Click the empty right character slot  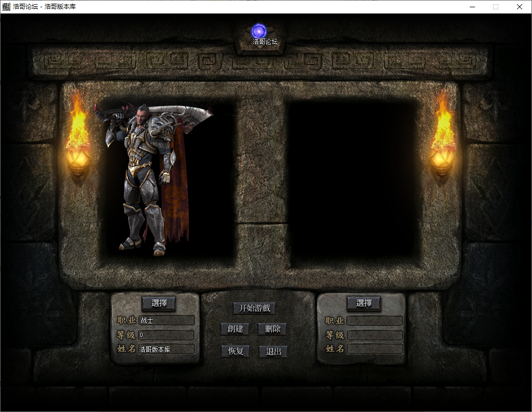tap(353, 179)
